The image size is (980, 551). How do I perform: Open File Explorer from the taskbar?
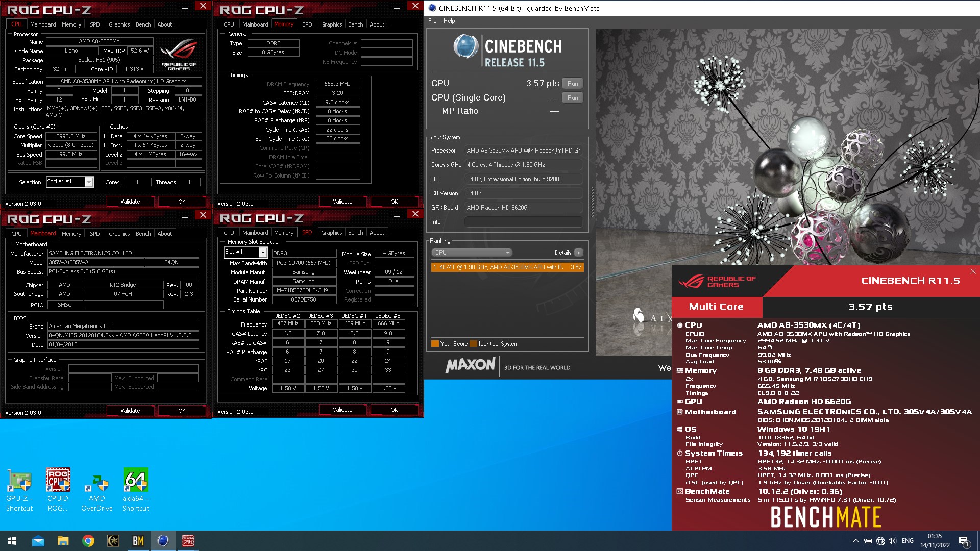(x=63, y=541)
